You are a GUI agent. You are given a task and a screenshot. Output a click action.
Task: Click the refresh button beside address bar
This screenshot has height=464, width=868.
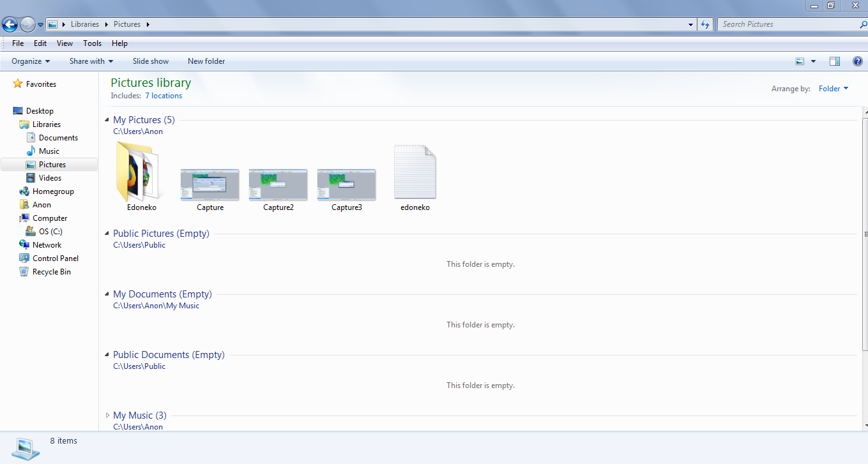[x=705, y=24]
